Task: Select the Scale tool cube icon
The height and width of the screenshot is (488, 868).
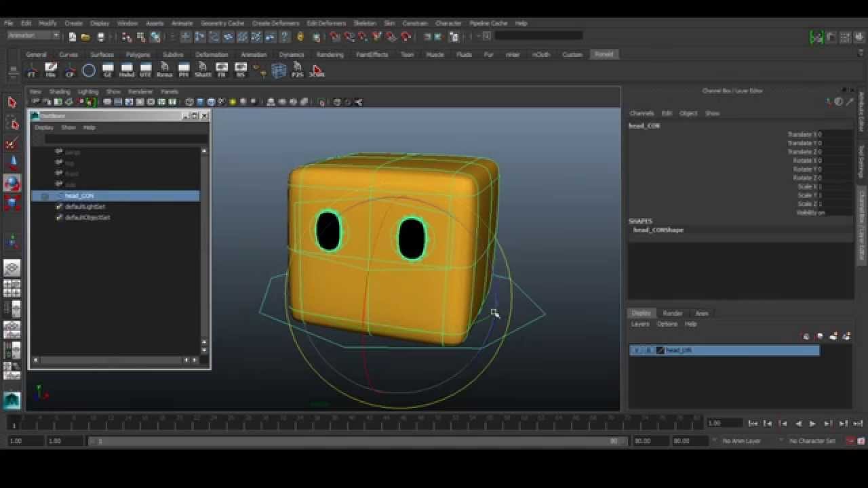Action: [x=12, y=202]
